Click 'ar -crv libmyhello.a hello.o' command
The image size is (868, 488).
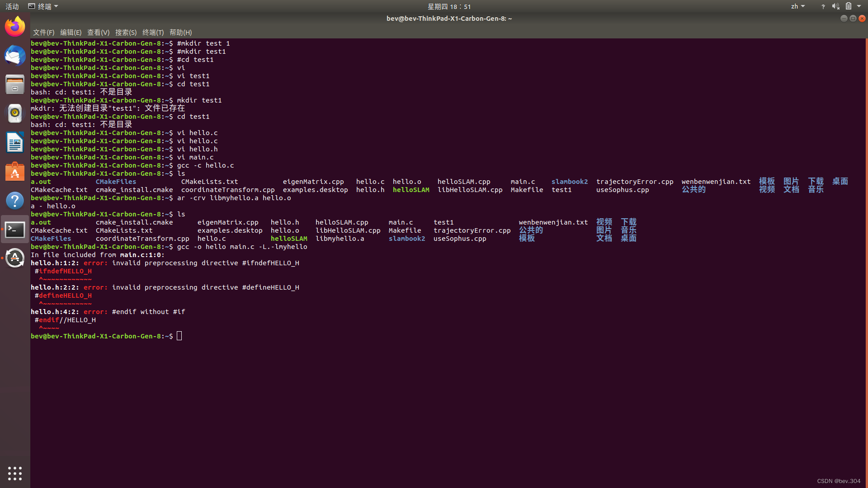(234, 198)
